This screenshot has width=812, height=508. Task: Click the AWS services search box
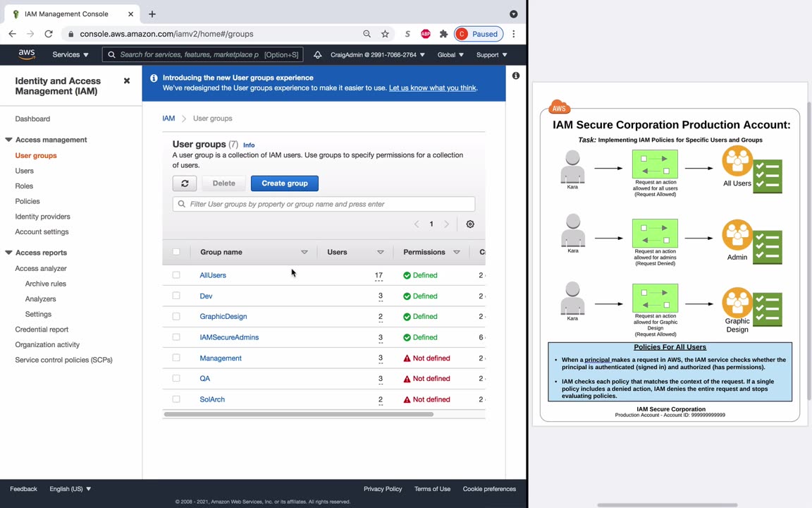point(202,54)
